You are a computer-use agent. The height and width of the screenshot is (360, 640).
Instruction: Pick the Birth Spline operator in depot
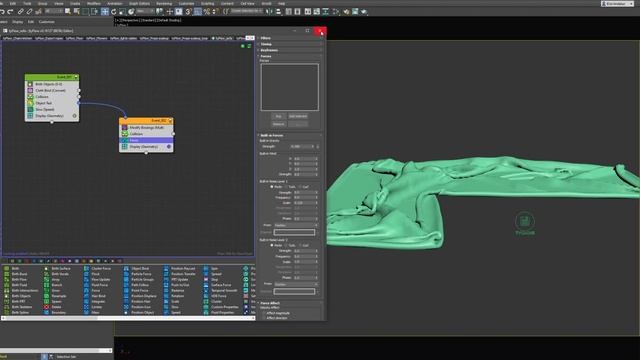point(20,313)
